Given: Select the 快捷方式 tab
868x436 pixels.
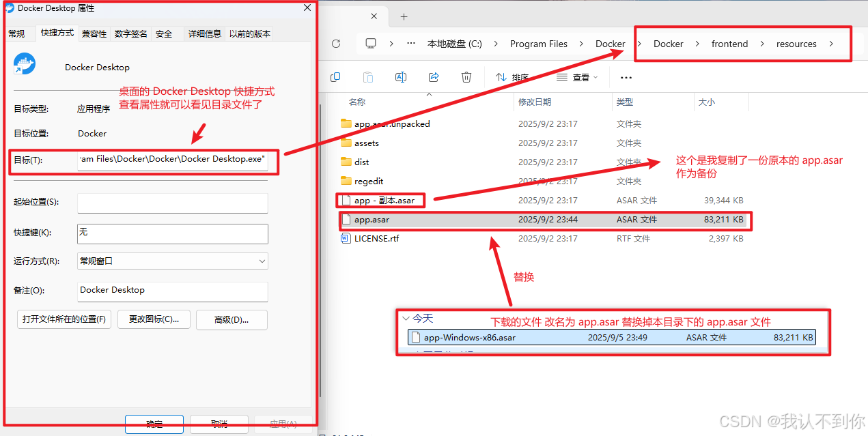Looking at the screenshot, I should point(57,33).
